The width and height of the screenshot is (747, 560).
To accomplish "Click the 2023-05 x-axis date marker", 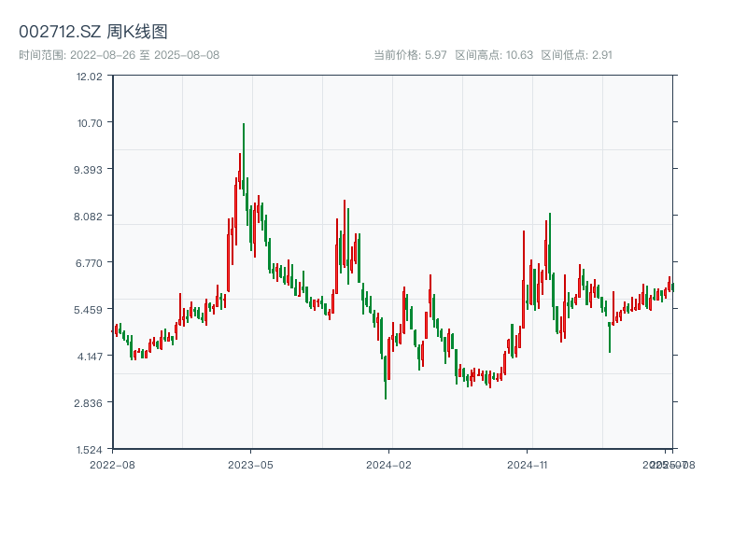I will 250,464.
